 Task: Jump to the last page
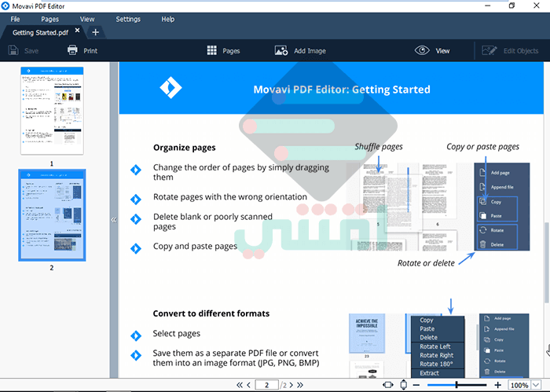point(300,385)
